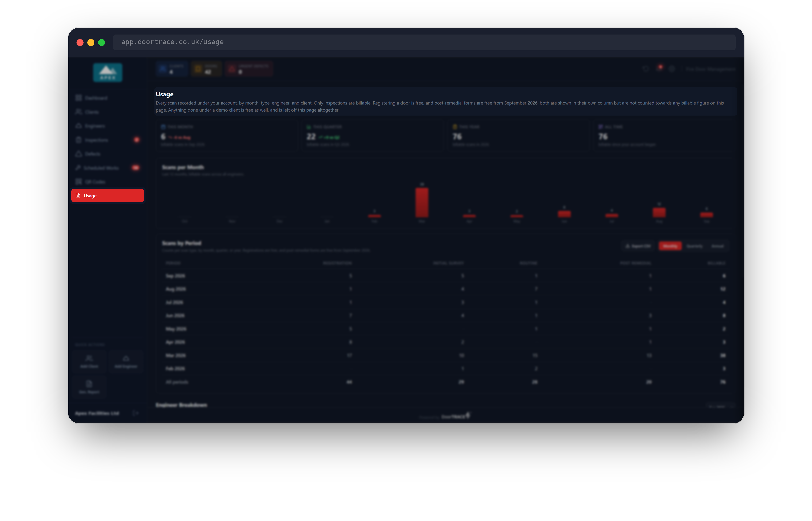Open the notifications bell with red dot
Image resolution: width=812 pixels, height=521 pixels.
tap(659, 69)
